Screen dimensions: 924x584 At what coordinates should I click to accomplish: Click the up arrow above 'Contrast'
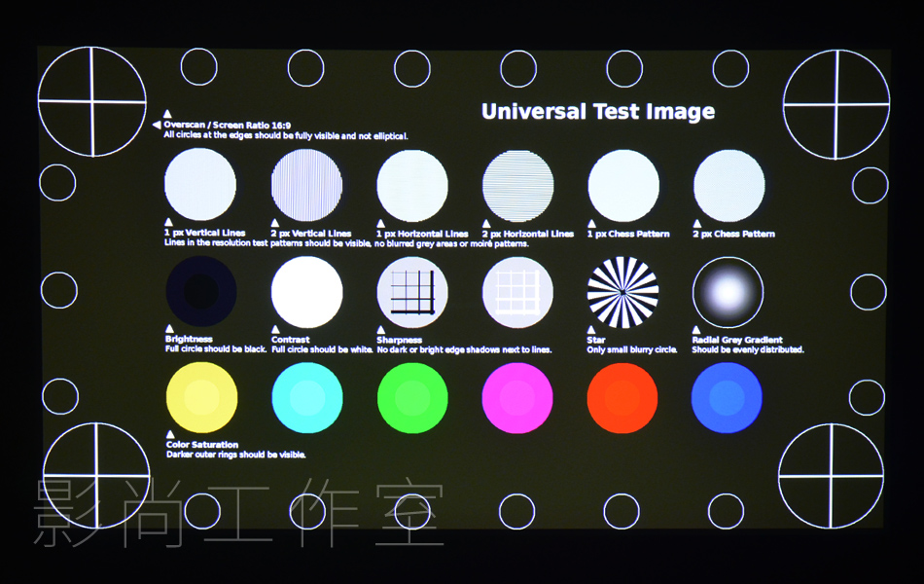275,329
